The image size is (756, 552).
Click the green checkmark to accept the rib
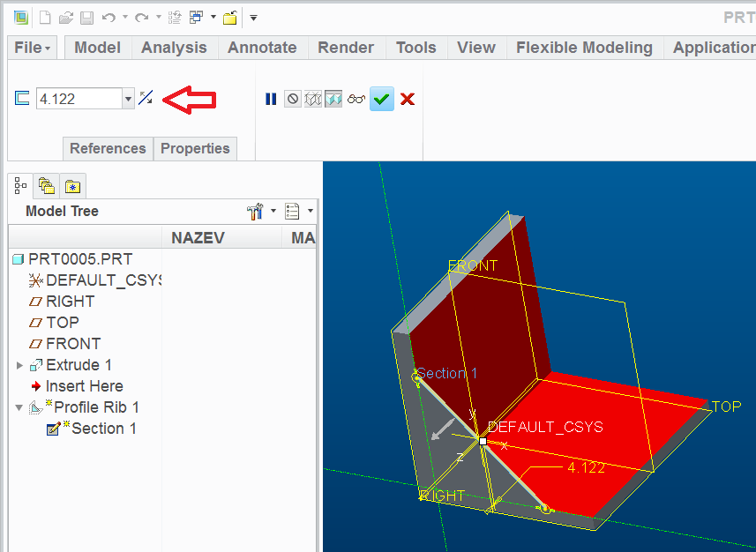pyautogui.click(x=381, y=100)
